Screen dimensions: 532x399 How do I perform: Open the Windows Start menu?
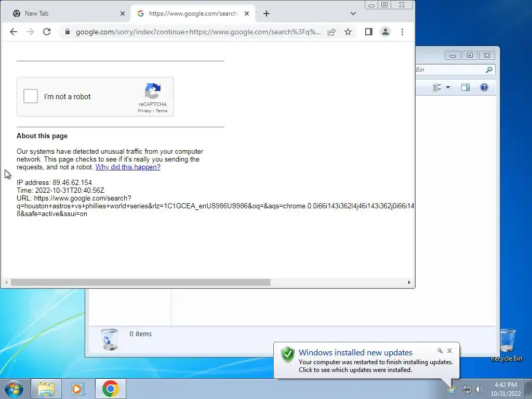point(14,389)
